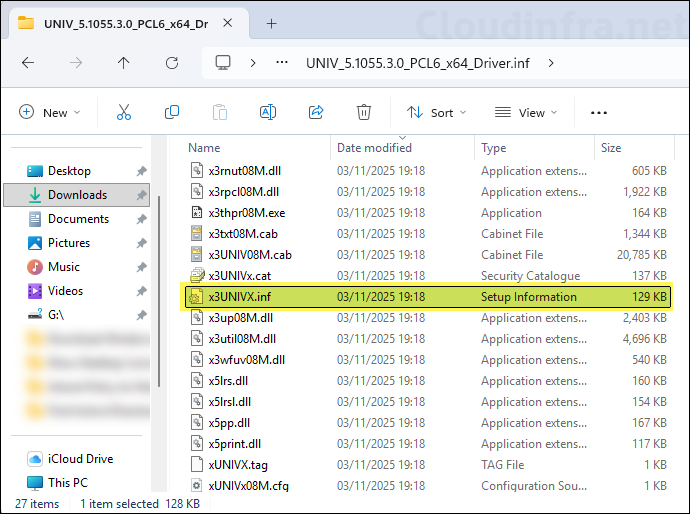Open the New item dropdown
Image resolution: width=690 pixels, height=514 pixels.
50,112
